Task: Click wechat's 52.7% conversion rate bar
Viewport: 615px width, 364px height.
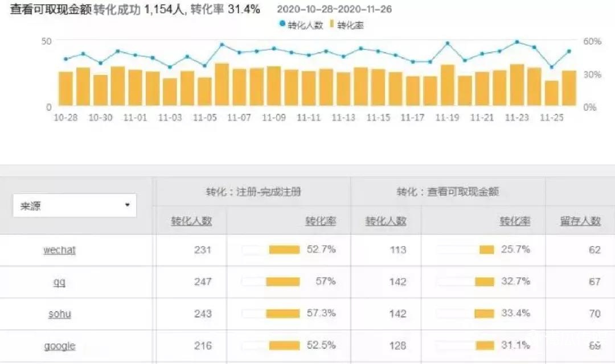Action: pyautogui.click(x=284, y=250)
